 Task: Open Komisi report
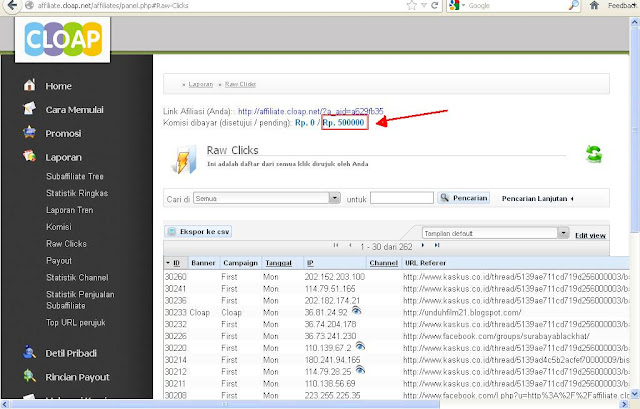click(x=59, y=227)
